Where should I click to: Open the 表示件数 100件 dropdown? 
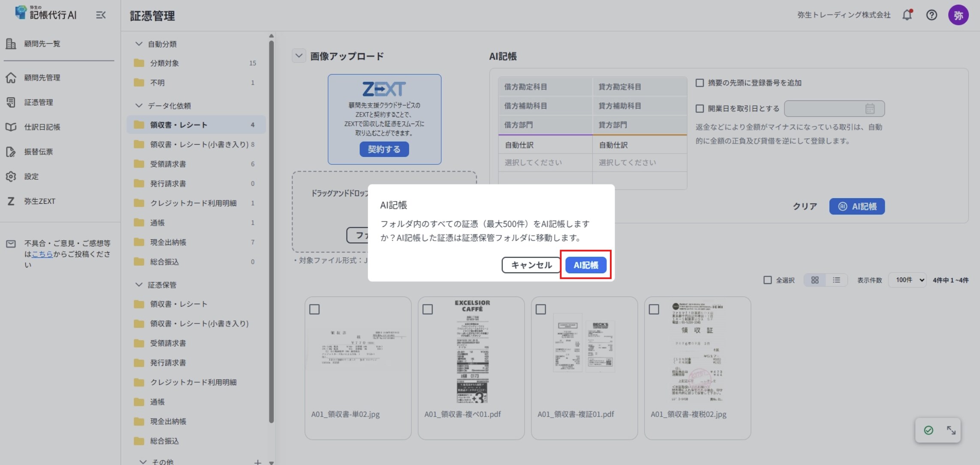tap(907, 280)
